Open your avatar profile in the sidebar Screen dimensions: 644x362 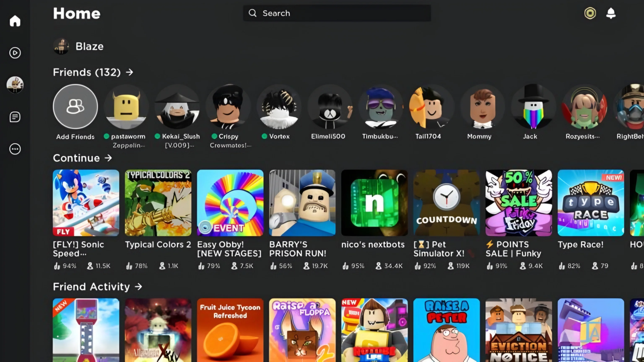pyautogui.click(x=14, y=85)
